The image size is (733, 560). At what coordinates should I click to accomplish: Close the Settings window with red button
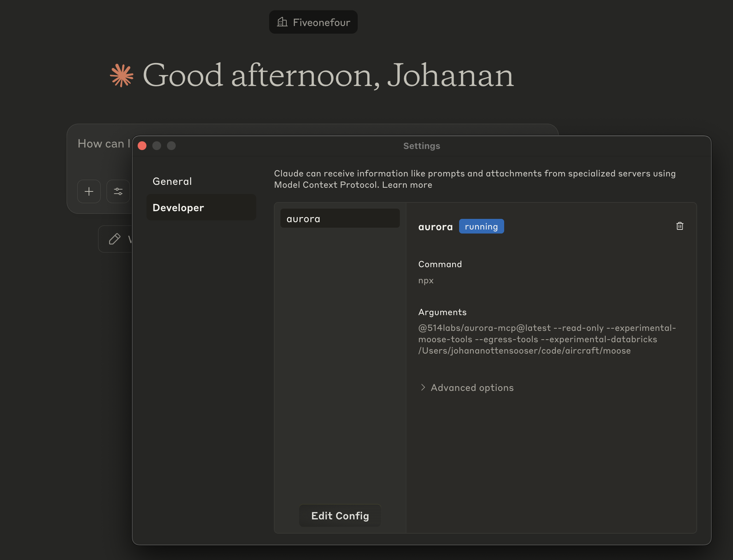(142, 146)
